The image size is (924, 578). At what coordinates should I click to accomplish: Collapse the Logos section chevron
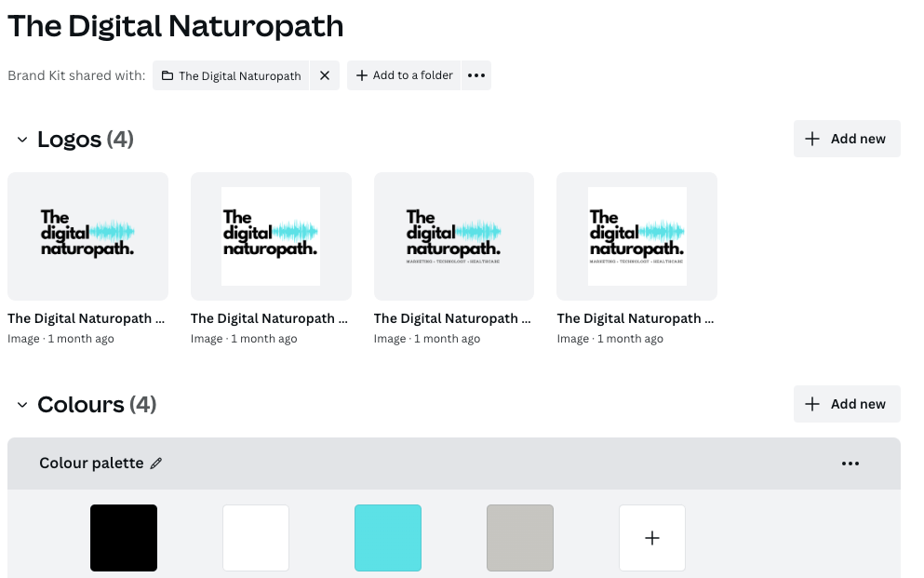pos(21,140)
